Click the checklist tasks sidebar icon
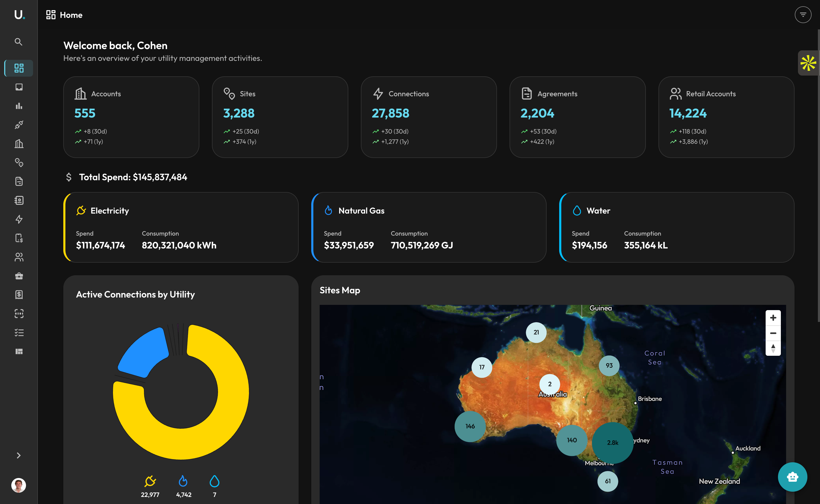 (x=19, y=332)
